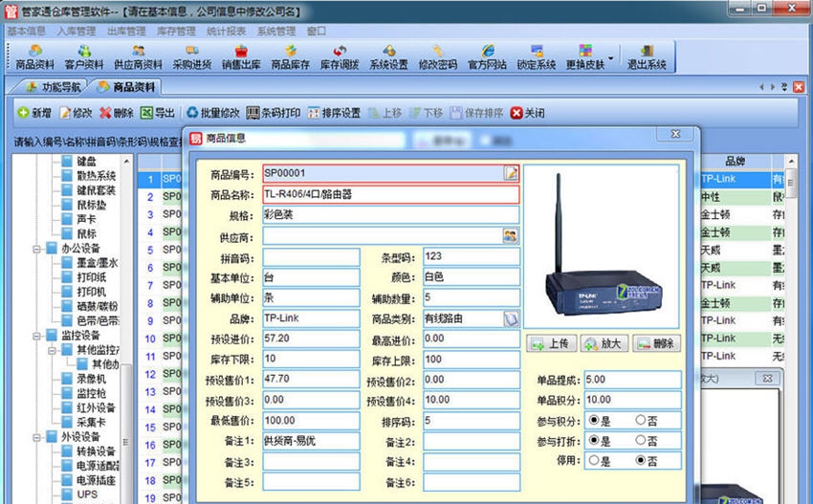Click the 删除 toolbar button

pos(117,113)
